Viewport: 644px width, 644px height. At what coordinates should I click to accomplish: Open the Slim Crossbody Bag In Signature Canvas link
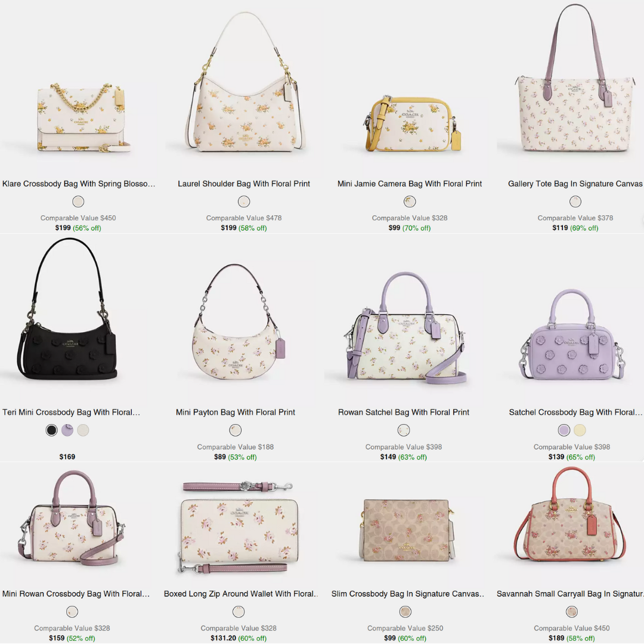pyautogui.click(x=408, y=593)
